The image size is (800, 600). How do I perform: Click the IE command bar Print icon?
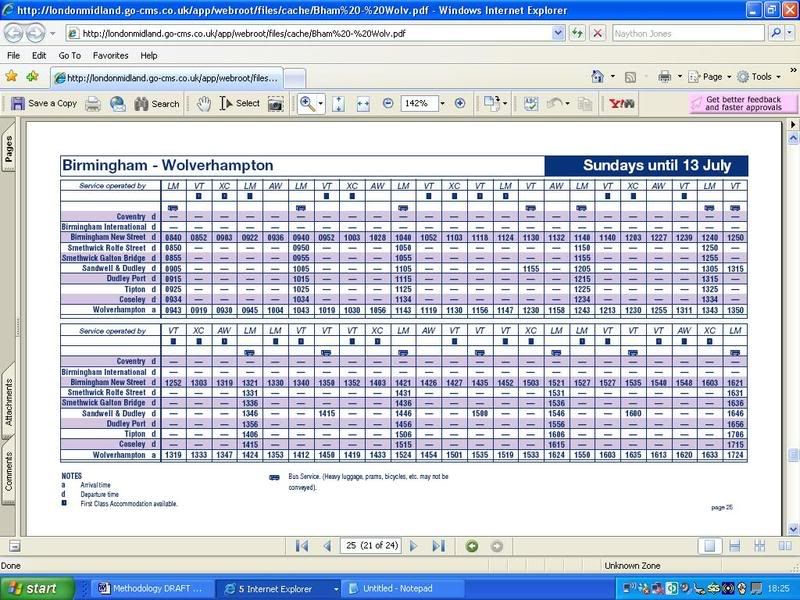[664, 77]
